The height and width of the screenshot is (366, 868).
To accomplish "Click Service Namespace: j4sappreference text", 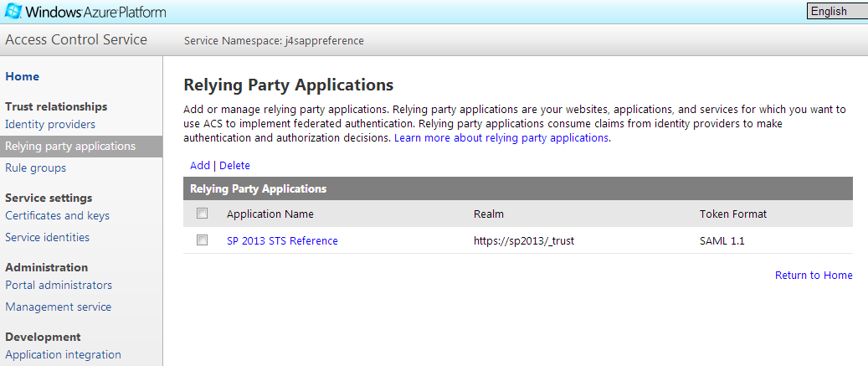I will click(x=274, y=40).
